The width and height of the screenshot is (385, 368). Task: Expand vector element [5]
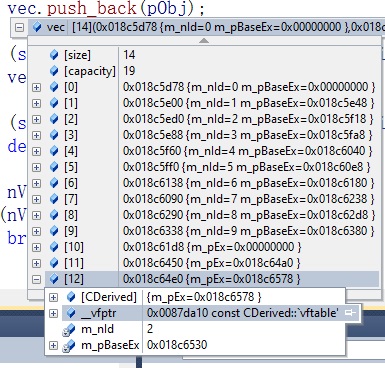coord(36,167)
